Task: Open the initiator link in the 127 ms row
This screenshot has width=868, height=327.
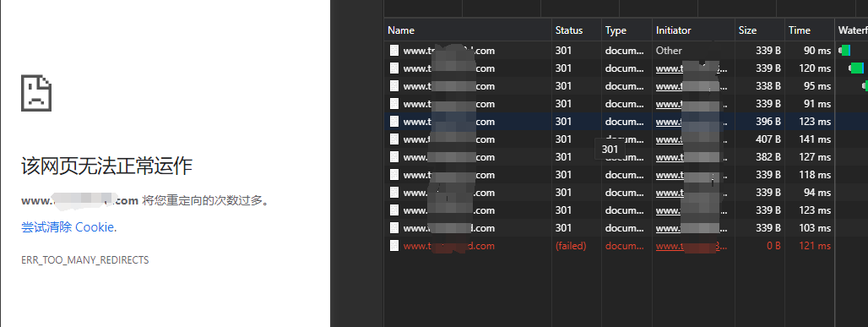Action: [x=692, y=157]
